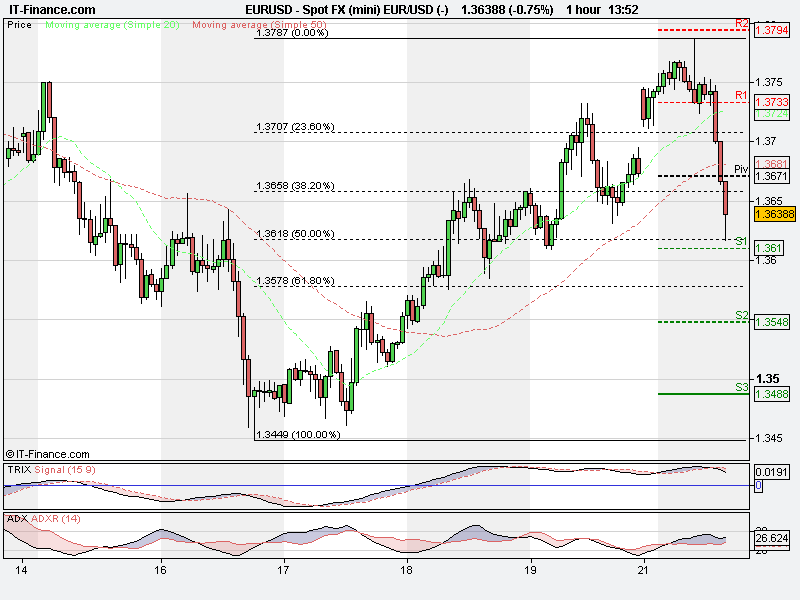Screen dimensions: 800x600
Task: Click the ADXR (14) indicator label
Action: pos(56,518)
